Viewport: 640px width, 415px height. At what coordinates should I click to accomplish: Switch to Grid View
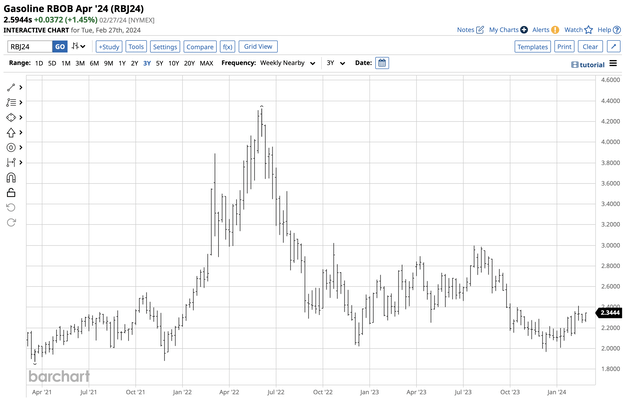[x=258, y=47]
